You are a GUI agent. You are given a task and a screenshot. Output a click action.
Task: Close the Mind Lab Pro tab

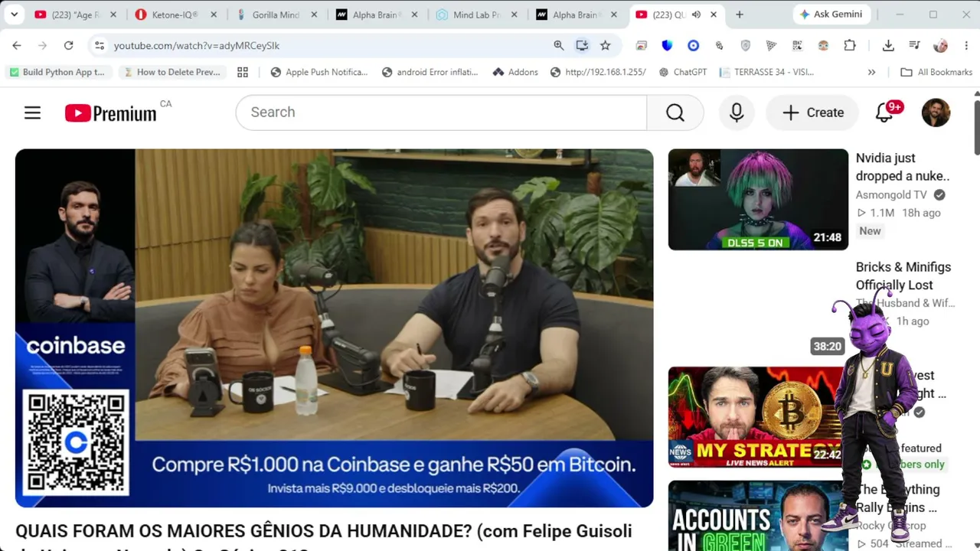coord(514,15)
